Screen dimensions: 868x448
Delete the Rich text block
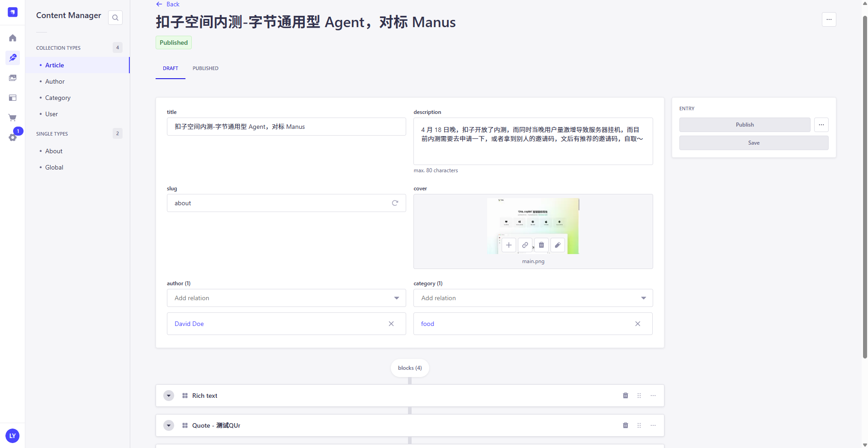coord(626,396)
